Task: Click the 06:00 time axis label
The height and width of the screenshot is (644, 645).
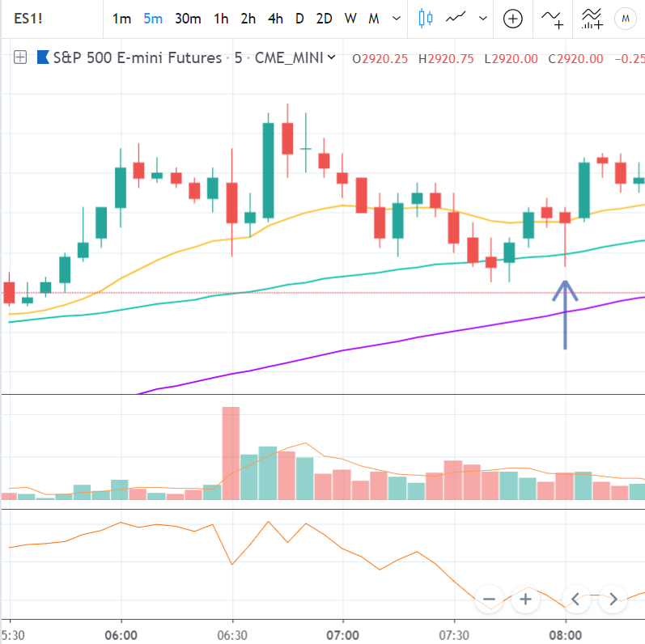Action: 121,635
